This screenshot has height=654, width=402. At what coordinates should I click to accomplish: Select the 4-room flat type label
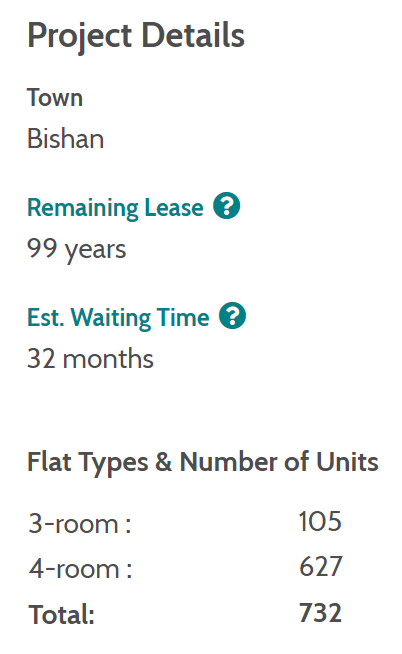[80, 568]
